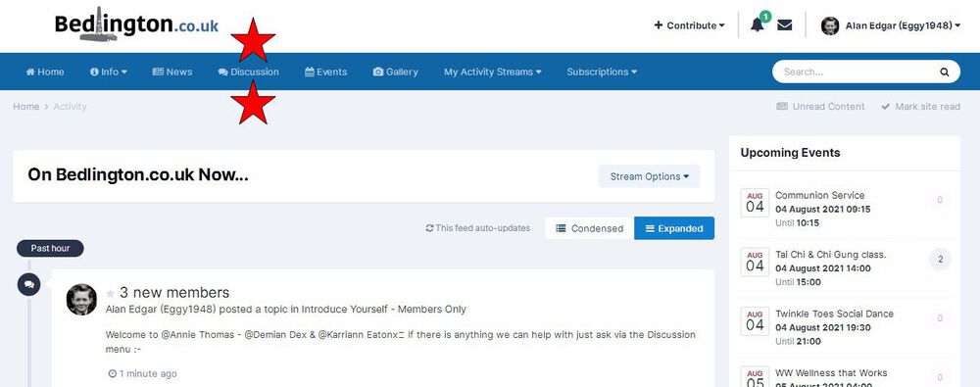
Task: Click the Mark site read link
Action: point(920,106)
